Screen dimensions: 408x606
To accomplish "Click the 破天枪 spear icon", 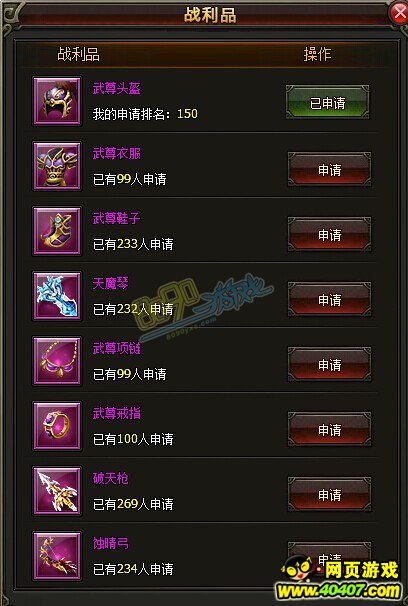I will pos(57,490).
